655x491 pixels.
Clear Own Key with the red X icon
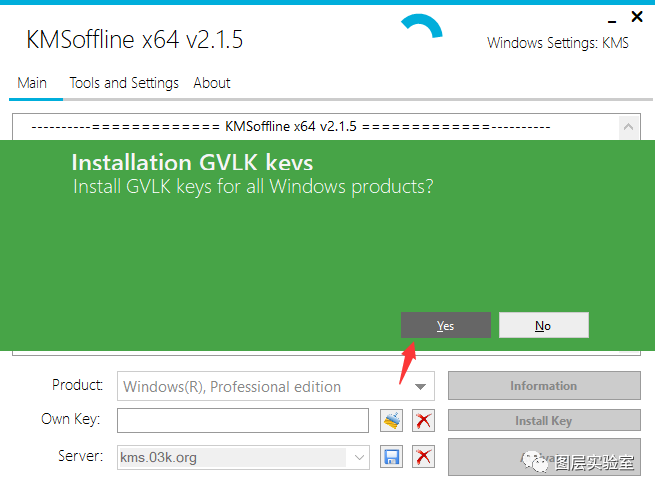(423, 420)
